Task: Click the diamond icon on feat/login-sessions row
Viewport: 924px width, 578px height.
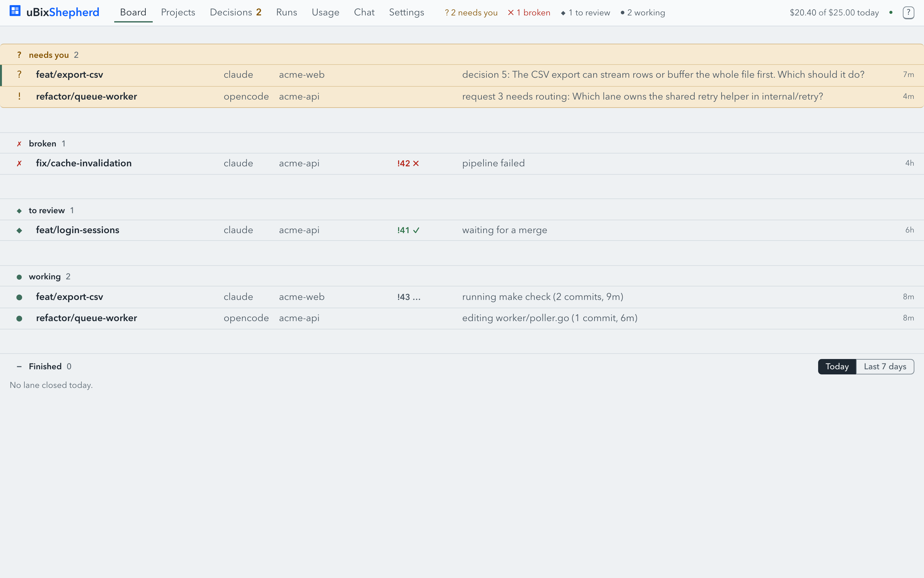Action: point(19,231)
